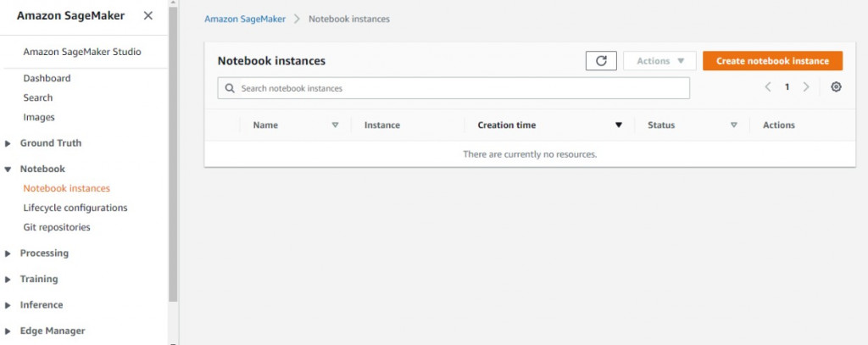The image size is (868, 345).
Task: Expand the Ground Truth section
Action: [7, 143]
